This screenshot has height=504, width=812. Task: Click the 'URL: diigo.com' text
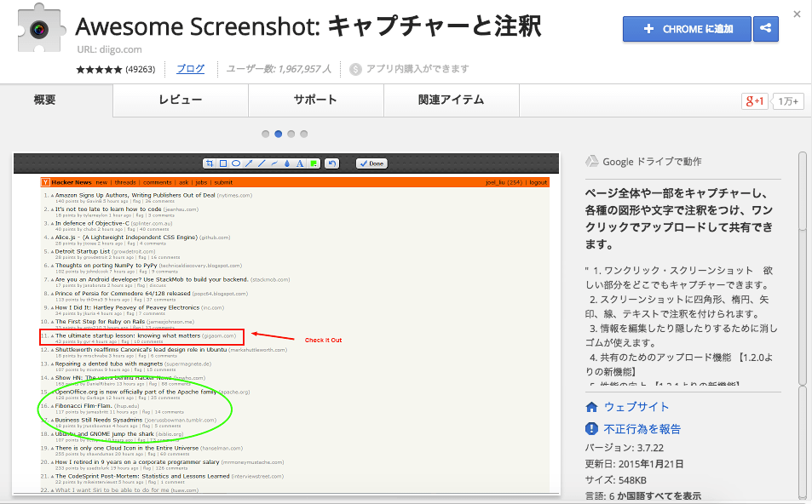[x=109, y=49]
